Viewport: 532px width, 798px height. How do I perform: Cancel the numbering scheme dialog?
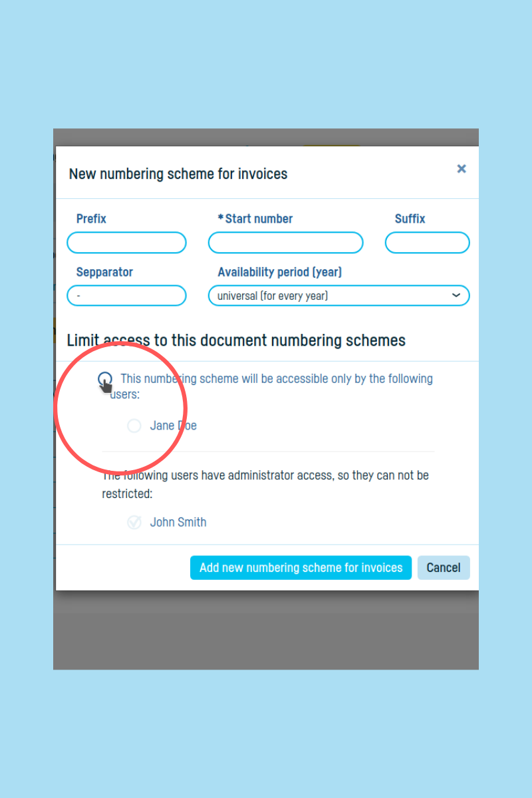tap(444, 568)
